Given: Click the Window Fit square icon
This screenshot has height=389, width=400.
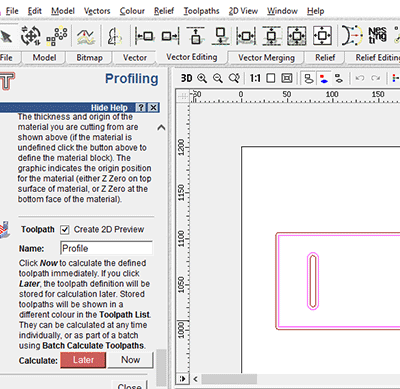Looking at the screenshot, I should coord(271,78).
